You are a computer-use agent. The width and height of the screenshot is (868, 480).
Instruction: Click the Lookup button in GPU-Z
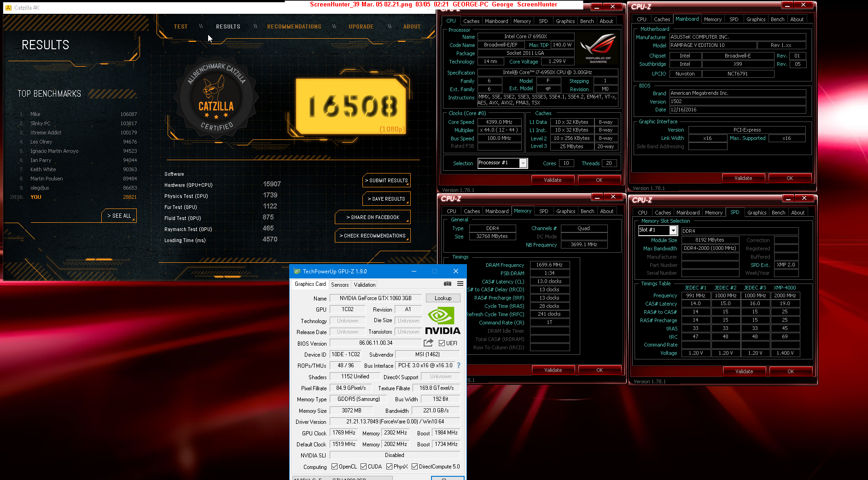443,298
